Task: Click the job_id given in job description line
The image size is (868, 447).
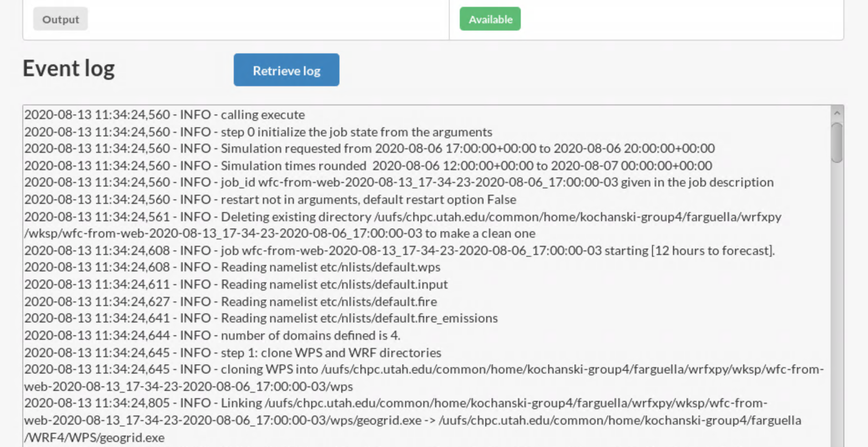Action: [x=399, y=182]
